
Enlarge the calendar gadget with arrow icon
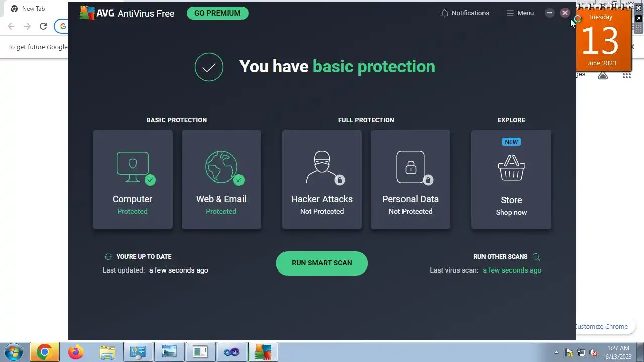click(x=639, y=19)
